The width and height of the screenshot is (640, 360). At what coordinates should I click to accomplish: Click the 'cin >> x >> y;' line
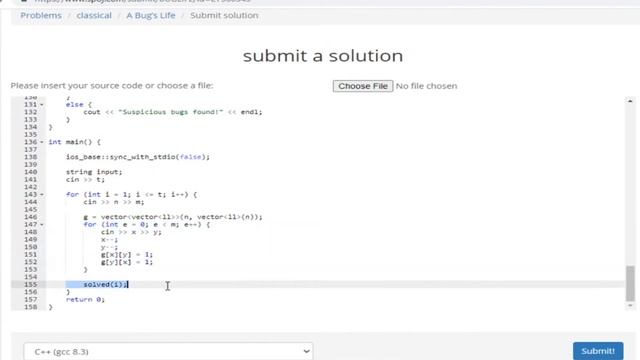[x=131, y=232]
